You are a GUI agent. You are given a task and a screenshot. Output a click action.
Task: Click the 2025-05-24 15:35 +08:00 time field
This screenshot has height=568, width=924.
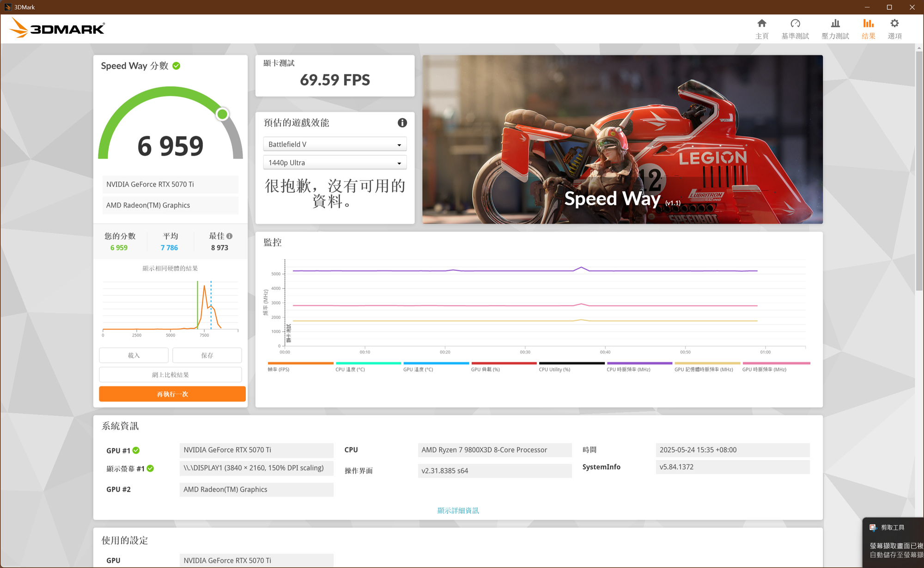coord(733,450)
